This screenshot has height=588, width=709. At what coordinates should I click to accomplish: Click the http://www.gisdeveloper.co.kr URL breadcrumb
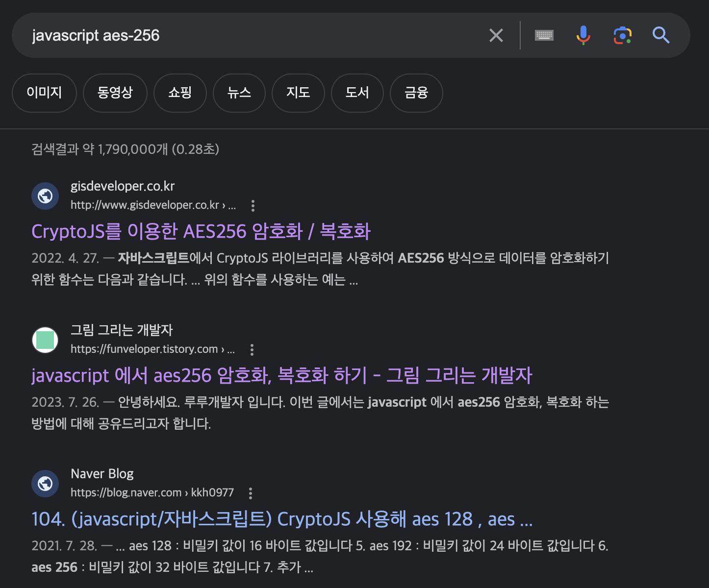pos(153,205)
